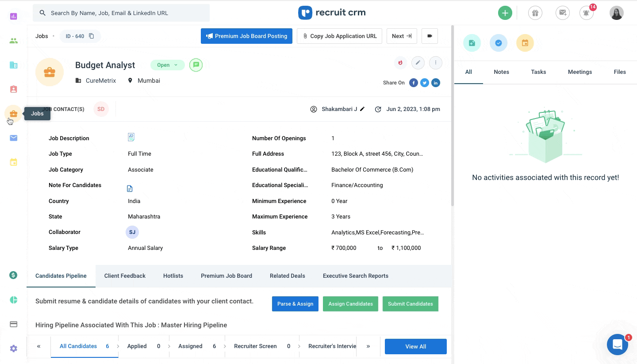Screen dimensions: 637x364
Task: Open the Deals (dollar) icon in the sidebar
Action: click(x=13, y=275)
